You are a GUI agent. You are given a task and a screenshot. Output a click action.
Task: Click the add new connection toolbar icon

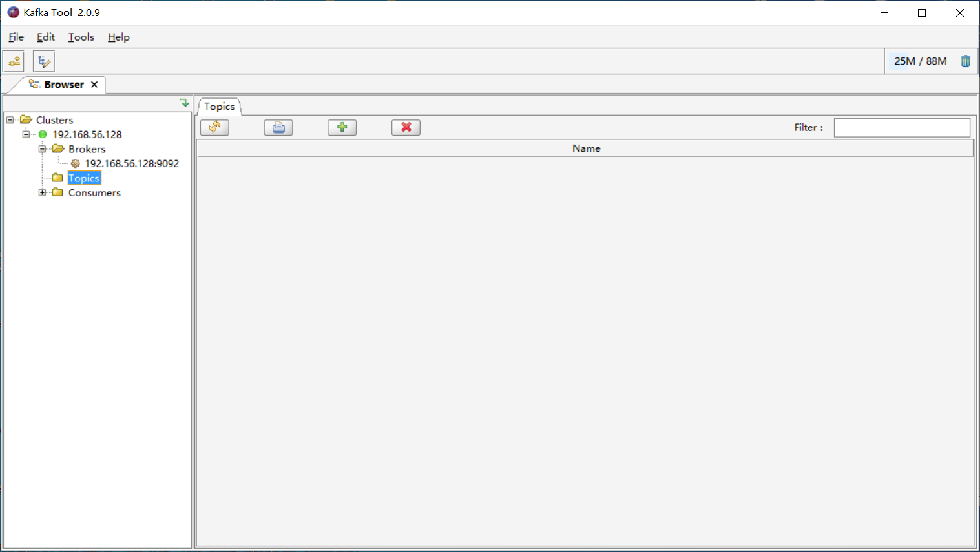(14, 61)
